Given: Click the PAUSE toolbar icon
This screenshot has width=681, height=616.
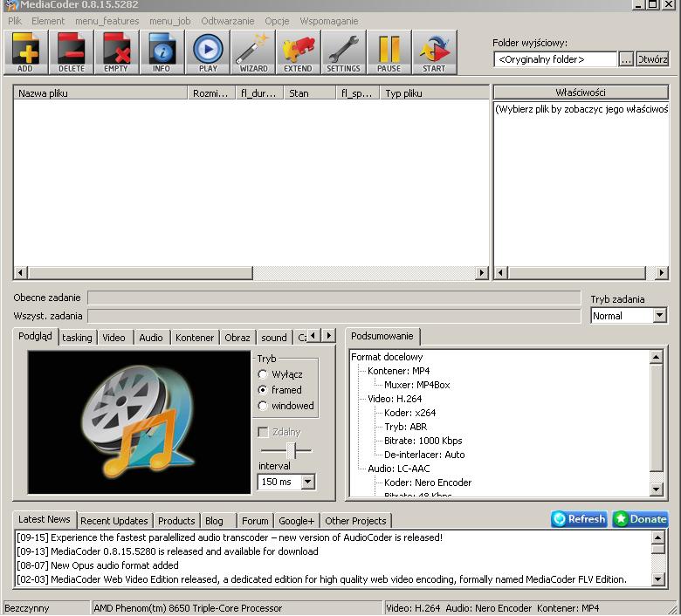Looking at the screenshot, I should 389,52.
